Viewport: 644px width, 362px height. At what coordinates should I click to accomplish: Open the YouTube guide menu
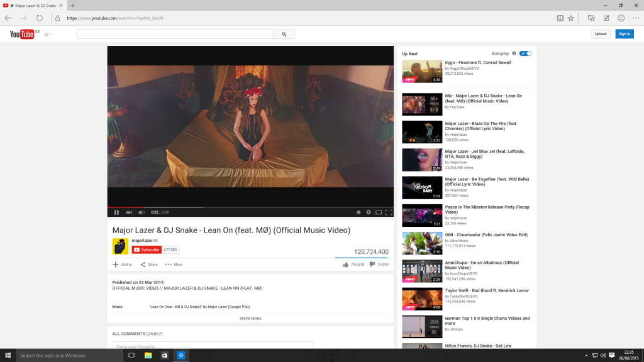click(48, 35)
